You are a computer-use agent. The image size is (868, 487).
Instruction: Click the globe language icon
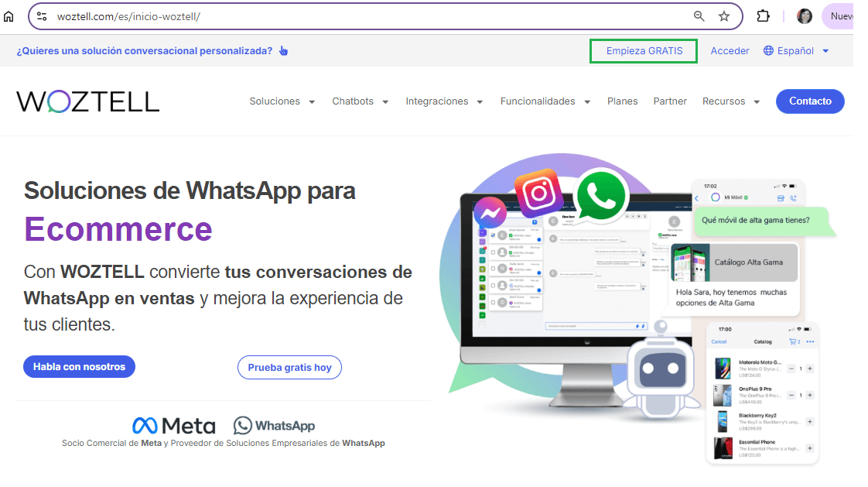(x=768, y=51)
